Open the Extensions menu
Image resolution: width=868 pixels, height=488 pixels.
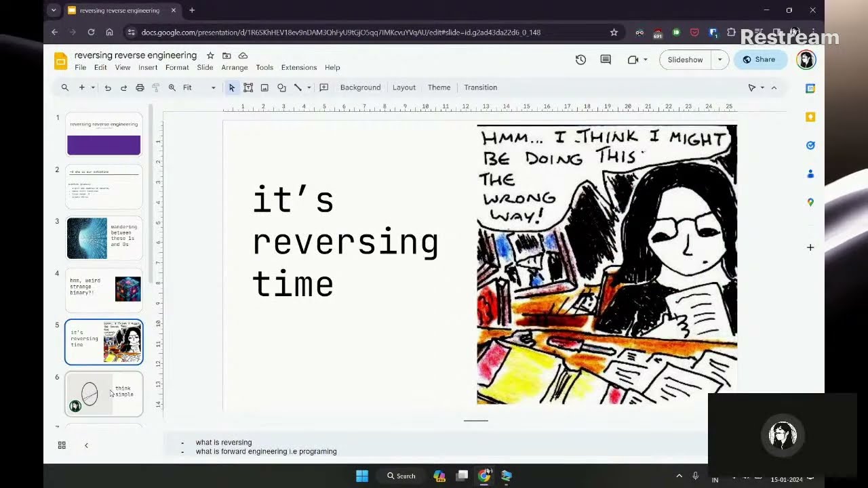[x=299, y=68]
